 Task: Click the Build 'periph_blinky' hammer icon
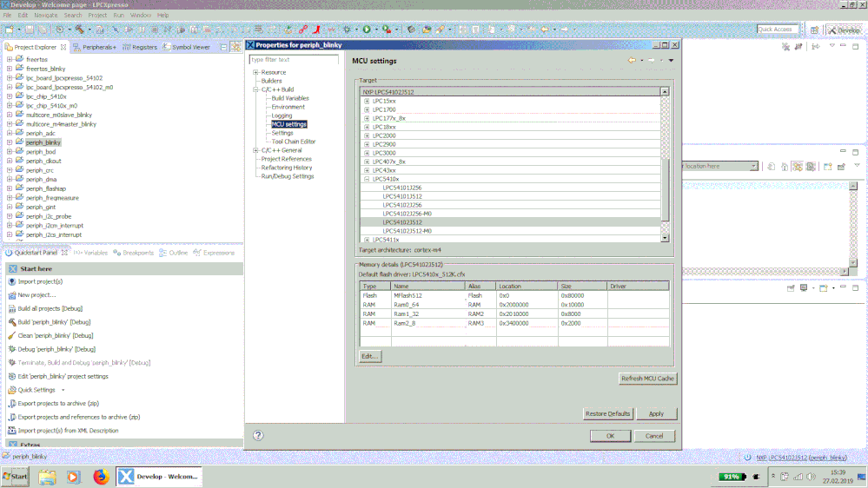pos(12,322)
